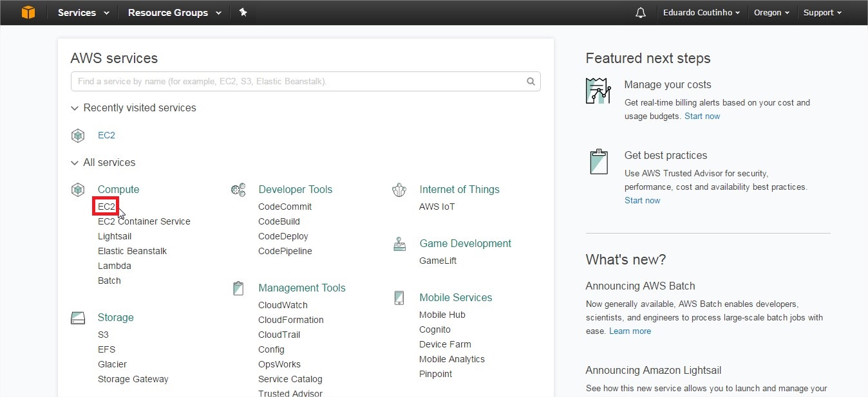Click the EC2 icon under Recently visited
The width and height of the screenshot is (868, 397).
(x=78, y=135)
